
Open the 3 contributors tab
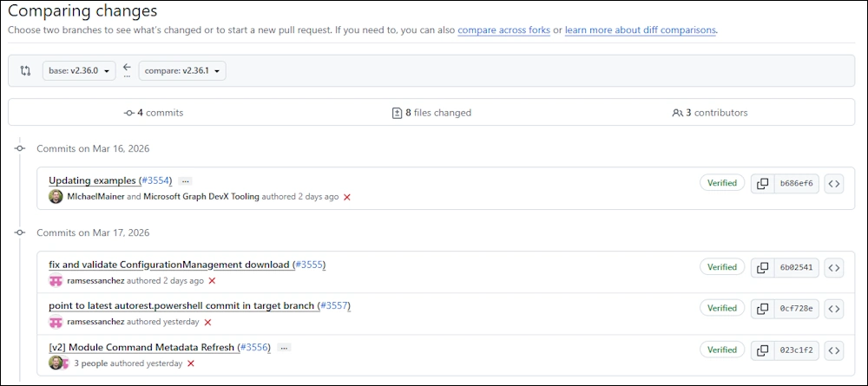coord(709,113)
